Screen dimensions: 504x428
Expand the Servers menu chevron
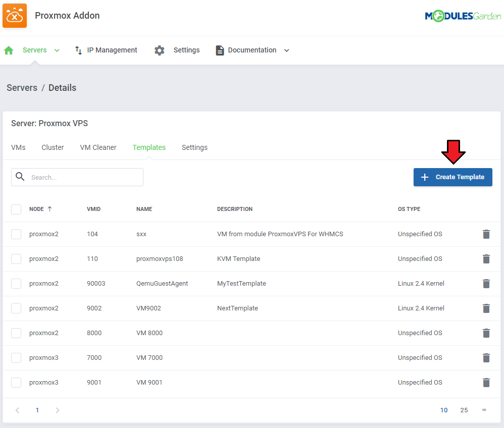click(57, 50)
